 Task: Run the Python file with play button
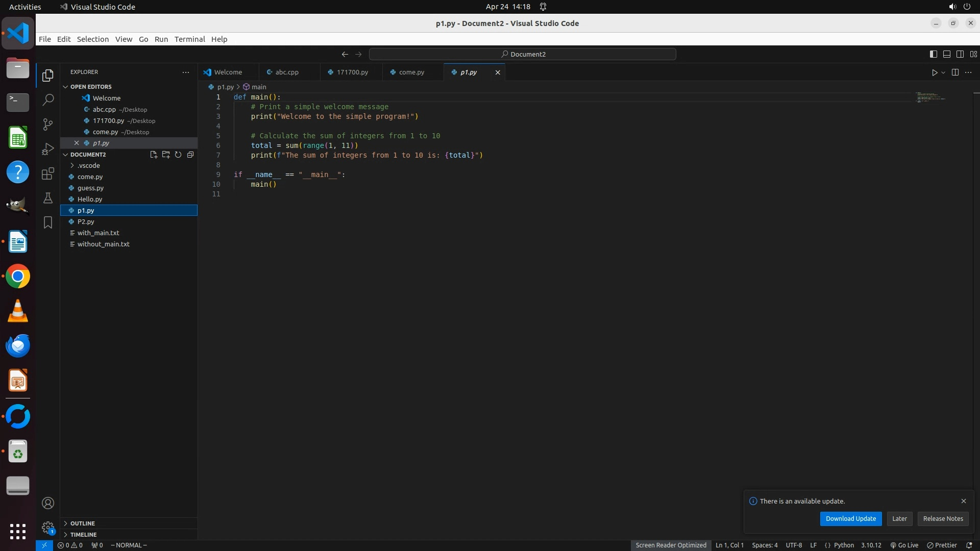(934, 72)
